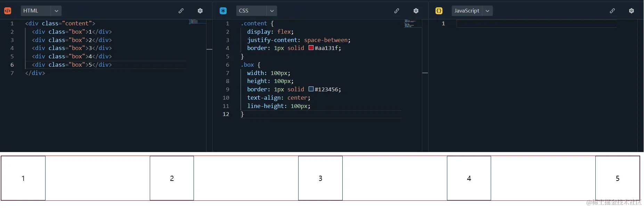Click the HTML line with box 3 div
Screen dimensions: 644x208
click(72, 48)
